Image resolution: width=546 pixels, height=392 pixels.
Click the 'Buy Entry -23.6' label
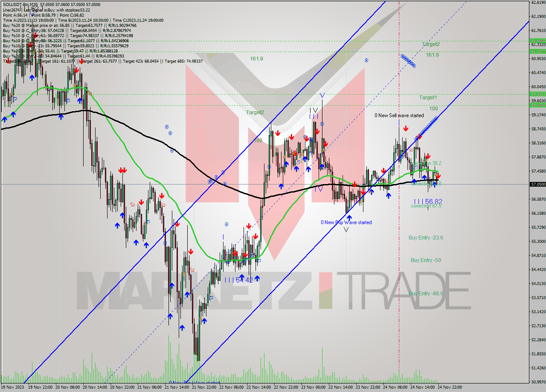[426, 238]
